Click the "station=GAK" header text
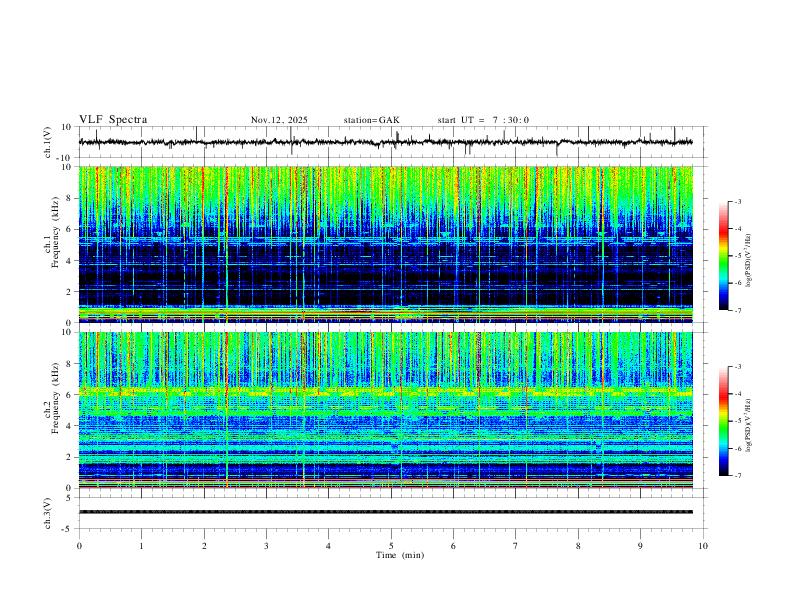The height and width of the screenshot is (612, 792). coord(371,120)
